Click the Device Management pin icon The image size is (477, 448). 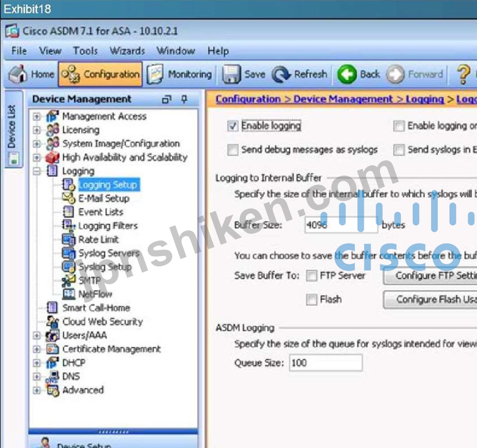click(x=184, y=99)
